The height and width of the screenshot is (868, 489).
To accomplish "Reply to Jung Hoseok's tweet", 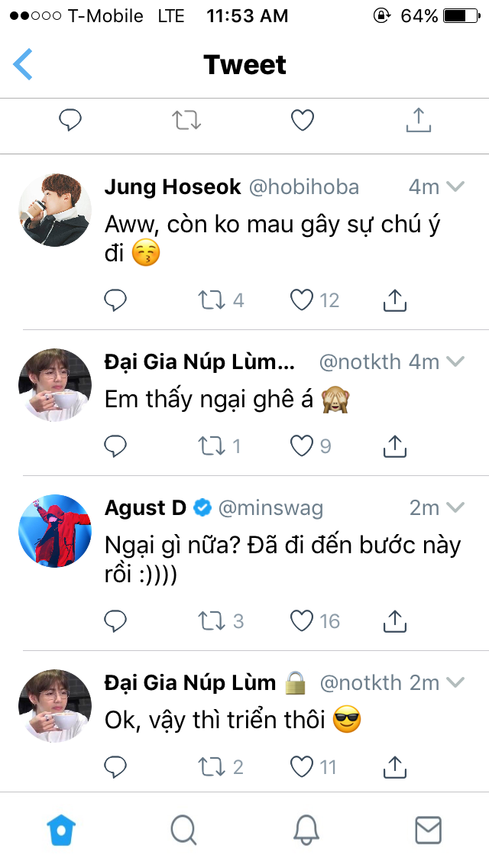I will click(x=115, y=301).
